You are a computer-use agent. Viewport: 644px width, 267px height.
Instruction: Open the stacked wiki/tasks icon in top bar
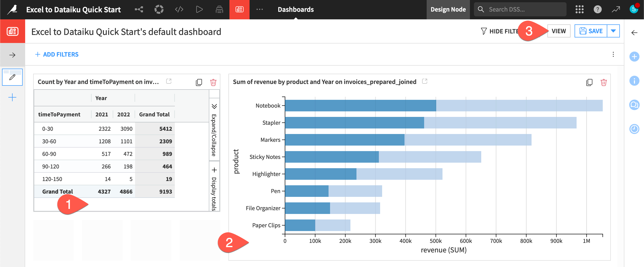219,10
